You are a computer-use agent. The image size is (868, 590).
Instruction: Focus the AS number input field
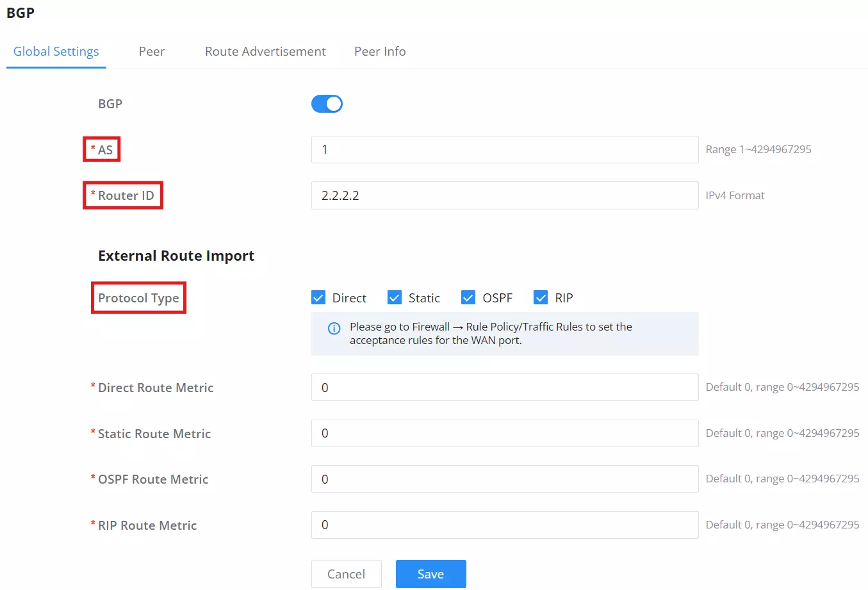tap(505, 149)
